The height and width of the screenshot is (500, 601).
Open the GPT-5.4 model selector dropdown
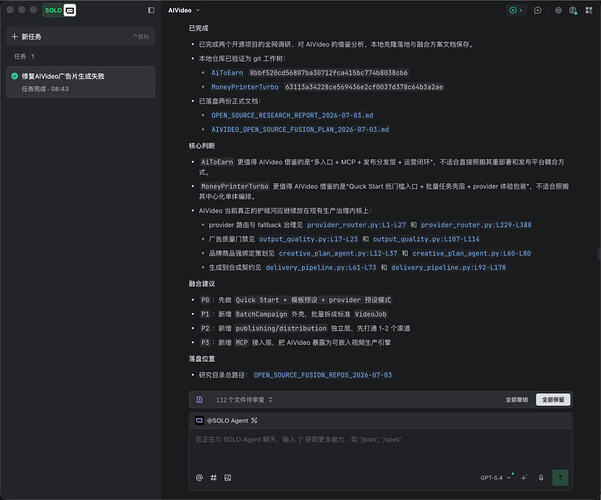(496, 478)
